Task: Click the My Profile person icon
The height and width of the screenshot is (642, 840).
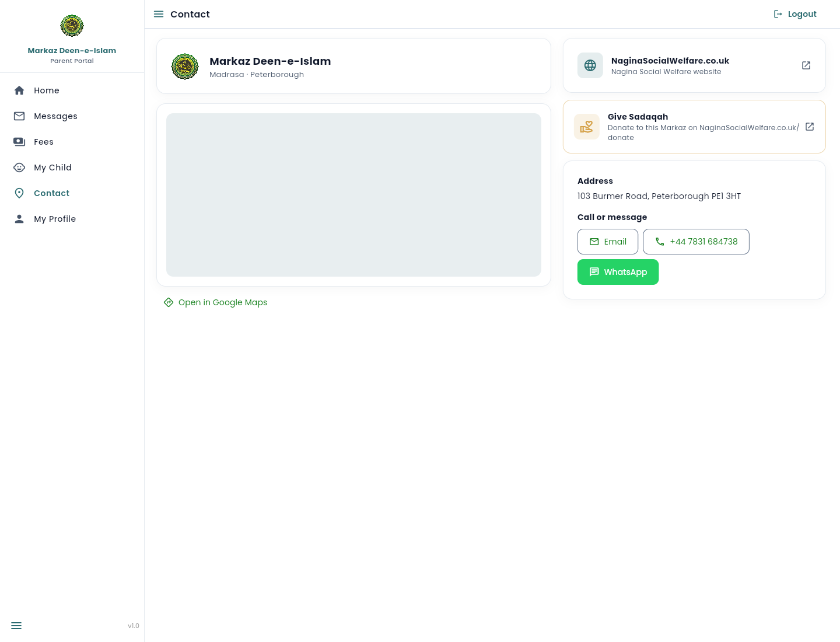Action: (19, 219)
